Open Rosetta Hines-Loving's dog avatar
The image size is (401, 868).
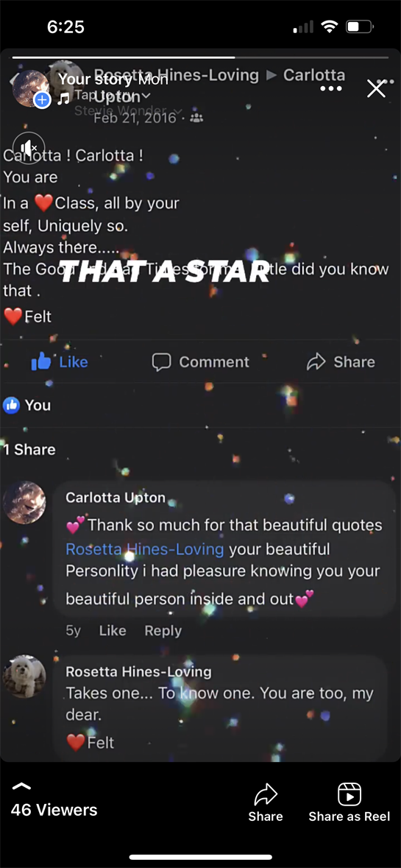point(24,677)
